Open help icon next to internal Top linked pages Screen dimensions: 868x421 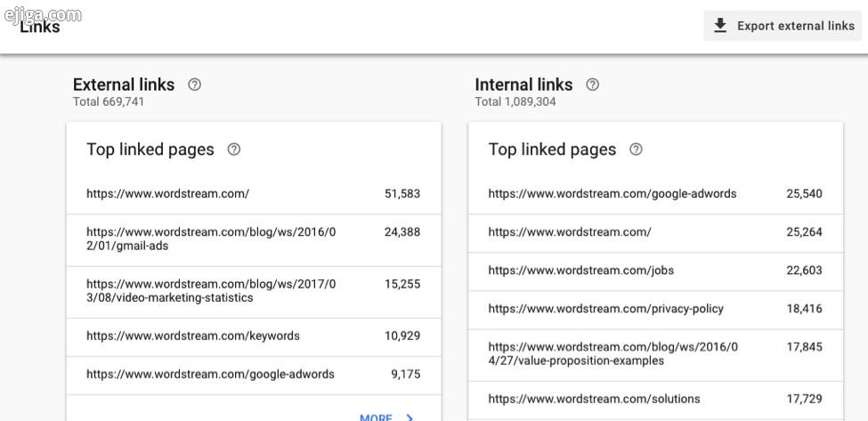pos(636,150)
